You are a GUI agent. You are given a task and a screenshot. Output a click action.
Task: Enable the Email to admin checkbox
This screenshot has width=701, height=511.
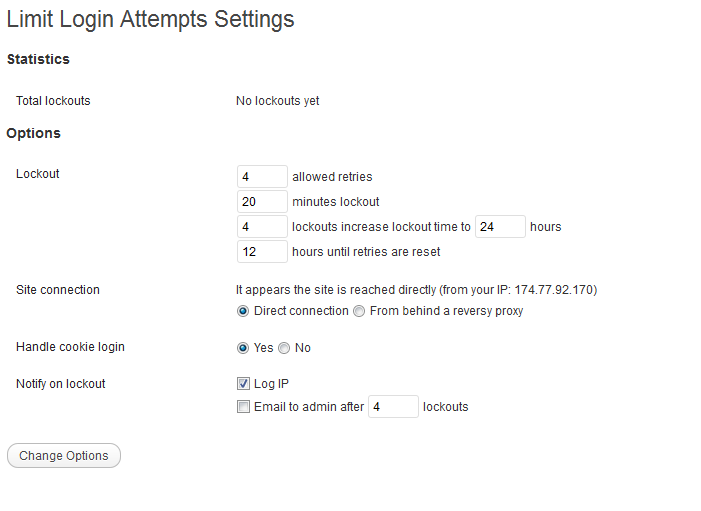243,407
